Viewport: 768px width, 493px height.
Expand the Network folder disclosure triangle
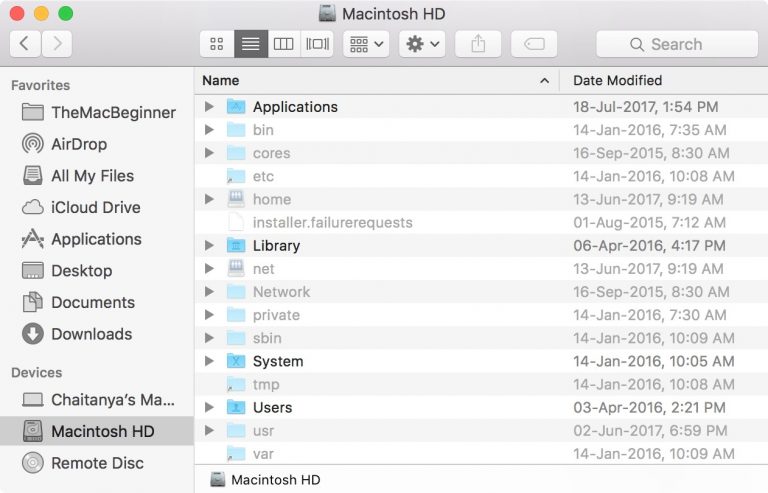pos(209,292)
